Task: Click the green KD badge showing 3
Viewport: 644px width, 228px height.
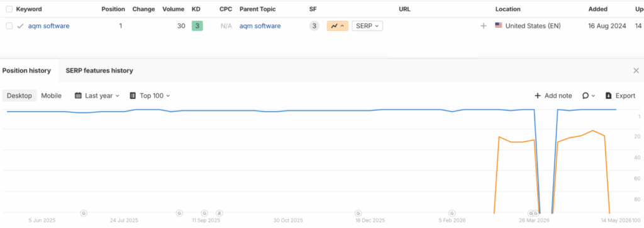Action: 197,26
